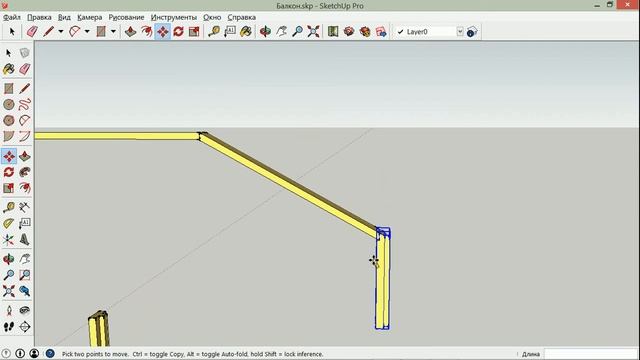Click the highlighted Move tool in top toolbar
The image size is (640, 360).
pyautogui.click(x=162, y=31)
